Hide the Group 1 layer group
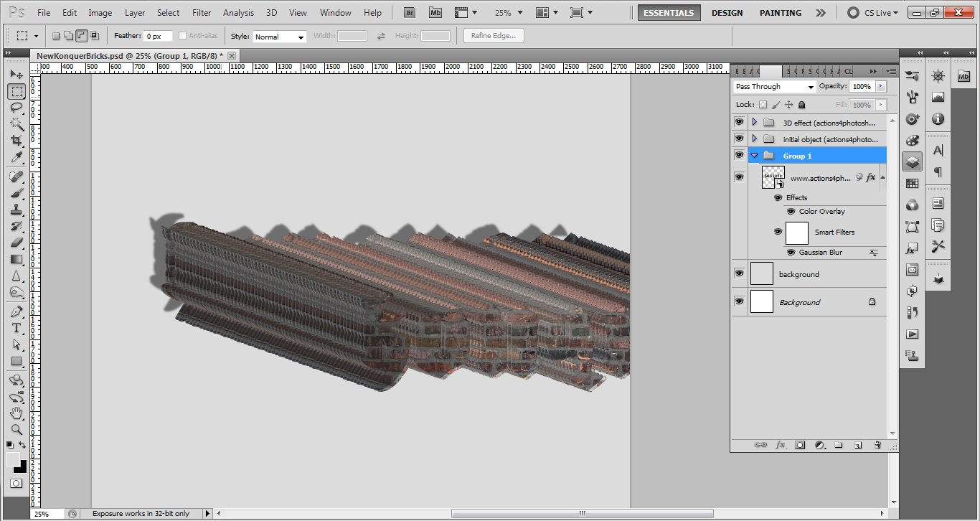This screenshot has height=521, width=980. click(739, 156)
